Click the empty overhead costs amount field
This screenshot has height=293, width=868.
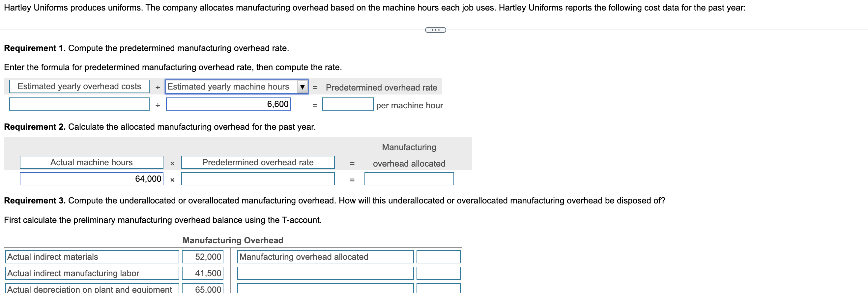[x=79, y=104]
